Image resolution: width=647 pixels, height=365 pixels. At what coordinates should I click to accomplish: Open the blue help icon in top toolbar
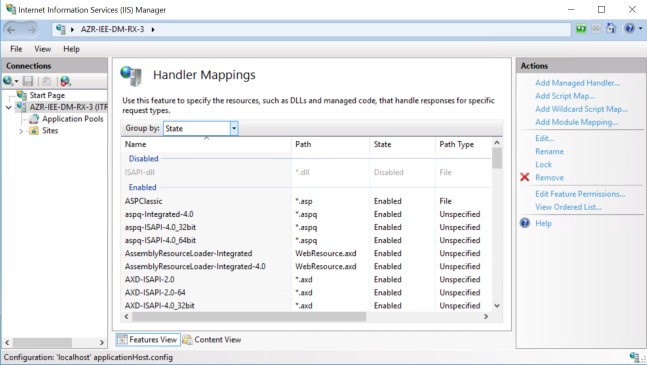coord(629,28)
